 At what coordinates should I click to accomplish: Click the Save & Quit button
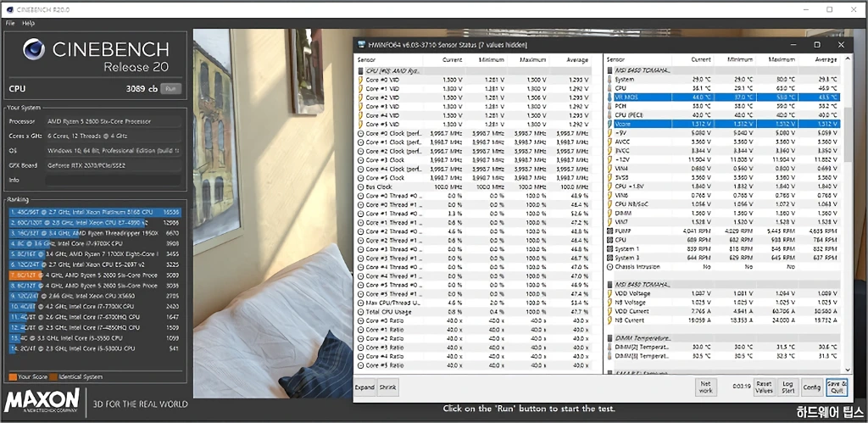click(837, 387)
